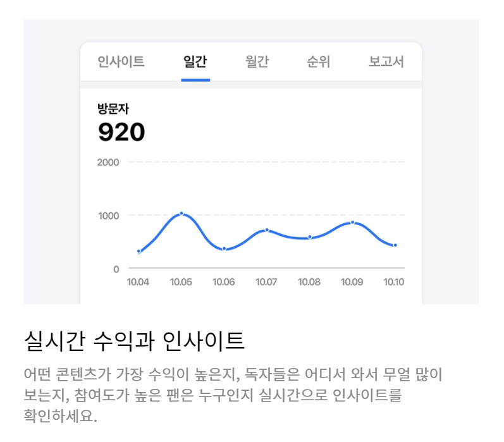Click the blue underline under 일간
Viewport: 504px width, 442px height.
195,80
